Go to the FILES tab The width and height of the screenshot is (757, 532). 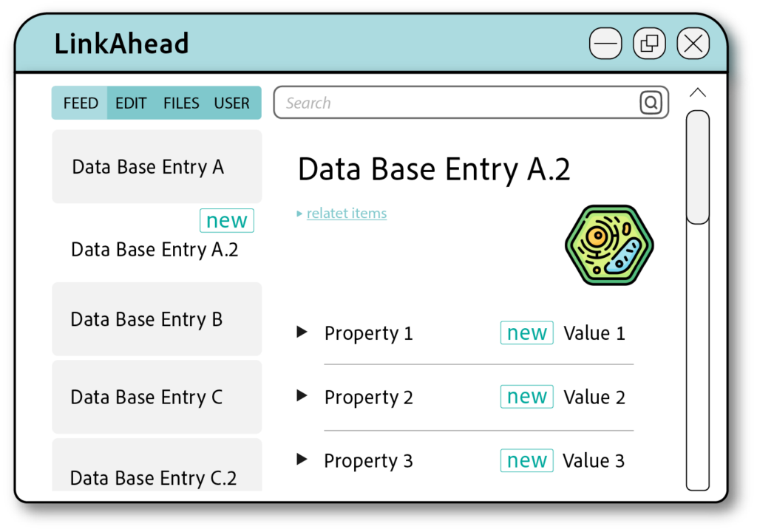tap(181, 103)
